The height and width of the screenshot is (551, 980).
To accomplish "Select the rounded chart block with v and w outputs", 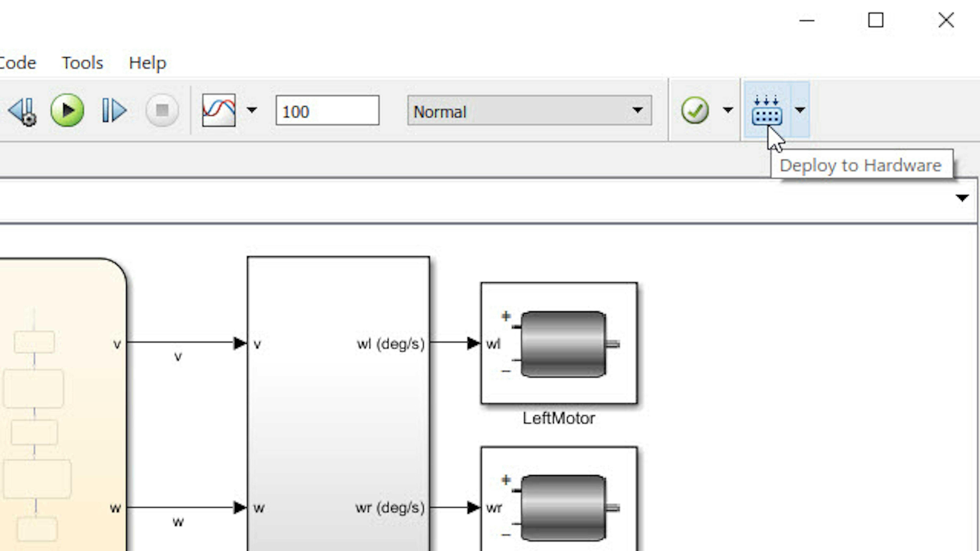I will point(63,405).
